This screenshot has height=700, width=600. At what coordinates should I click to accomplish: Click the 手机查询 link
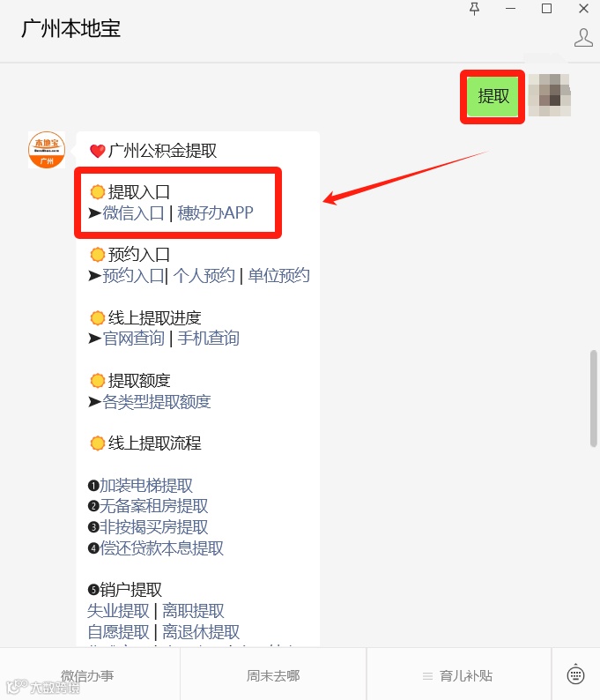pos(208,338)
